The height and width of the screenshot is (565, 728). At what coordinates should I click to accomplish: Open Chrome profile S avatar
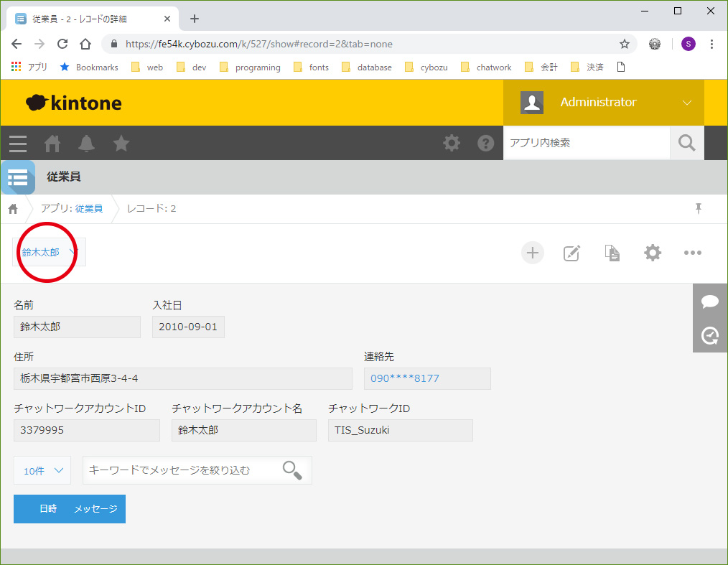point(688,44)
